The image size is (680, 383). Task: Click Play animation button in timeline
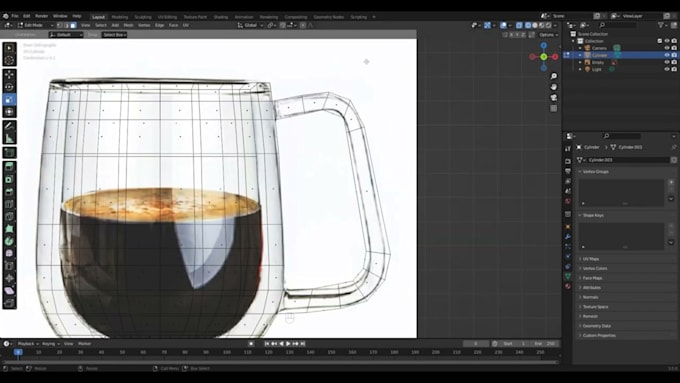288,344
